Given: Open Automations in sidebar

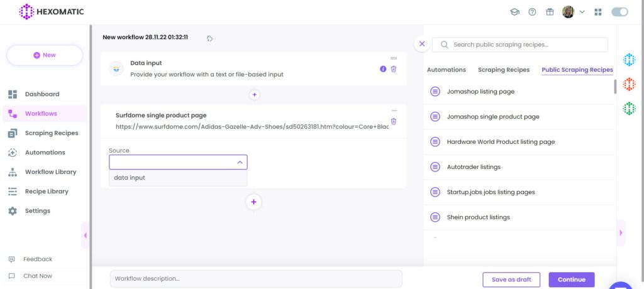Looking at the screenshot, I should coord(45,152).
